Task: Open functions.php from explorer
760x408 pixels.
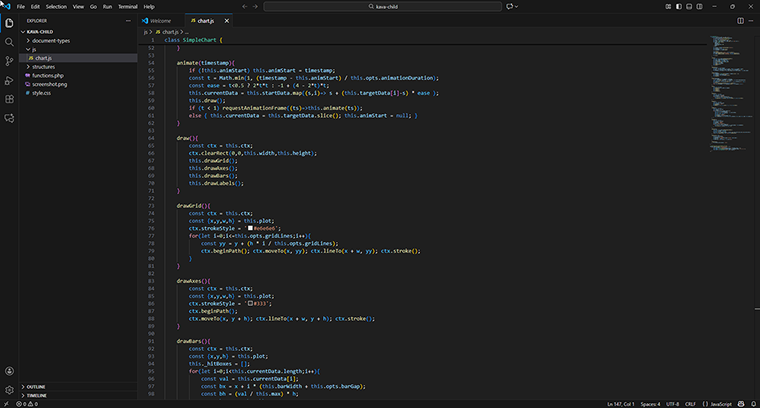Action: (x=78, y=76)
